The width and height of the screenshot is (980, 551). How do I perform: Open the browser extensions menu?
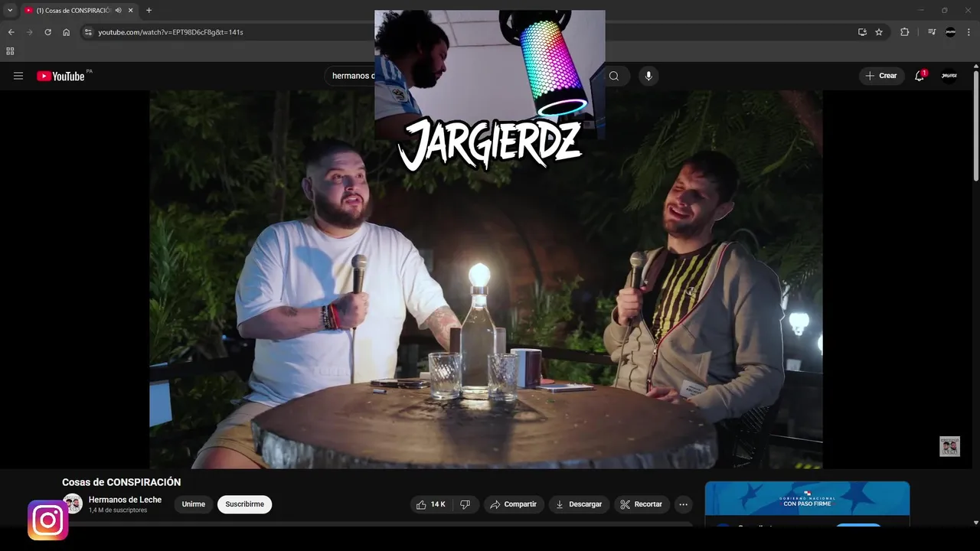[x=905, y=32]
